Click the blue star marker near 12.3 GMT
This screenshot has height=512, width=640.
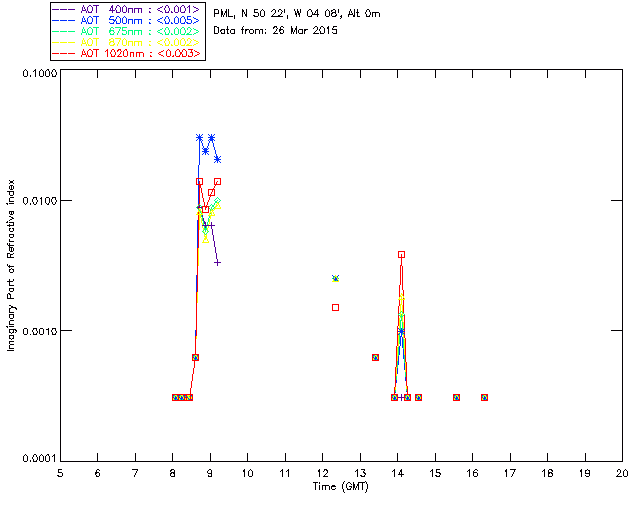point(336,278)
